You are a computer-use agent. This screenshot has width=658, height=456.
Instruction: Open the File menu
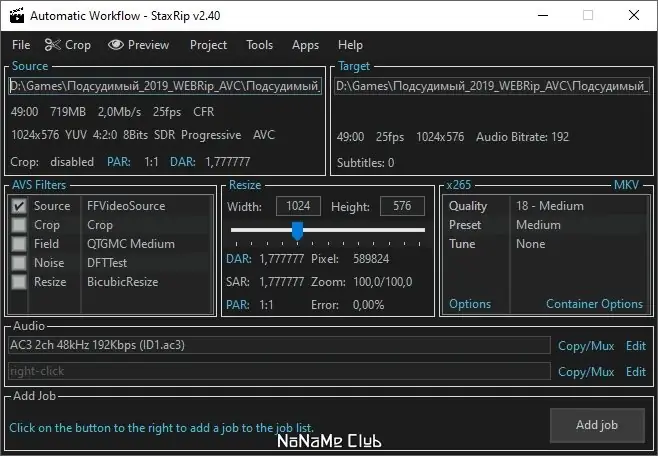click(21, 44)
